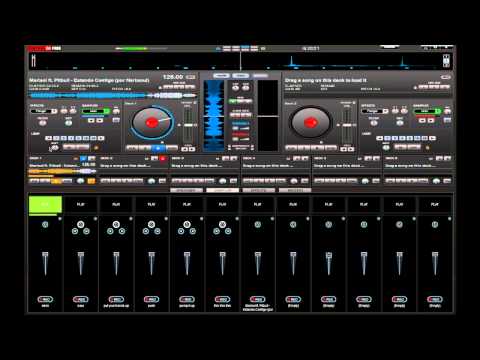Toggle right deck keylock box above pitch slider

click(354, 103)
